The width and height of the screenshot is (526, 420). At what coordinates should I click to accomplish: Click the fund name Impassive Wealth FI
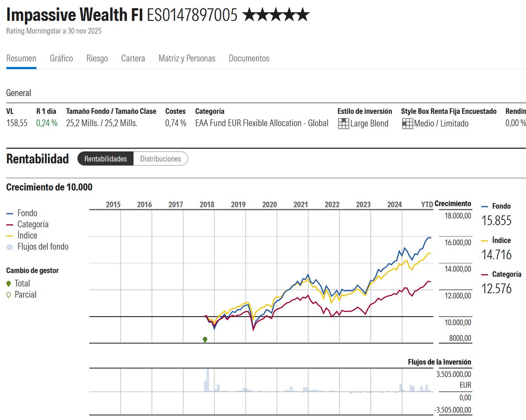[75, 15]
